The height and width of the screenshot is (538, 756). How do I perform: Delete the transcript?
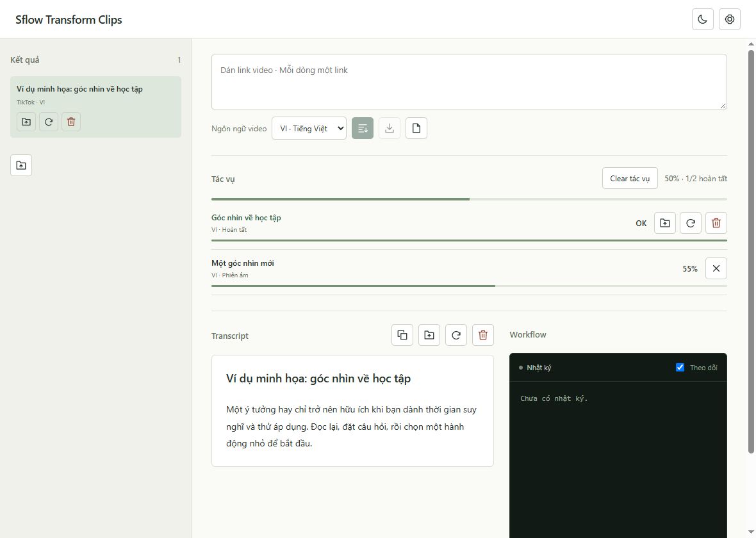[x=483, y=335]
